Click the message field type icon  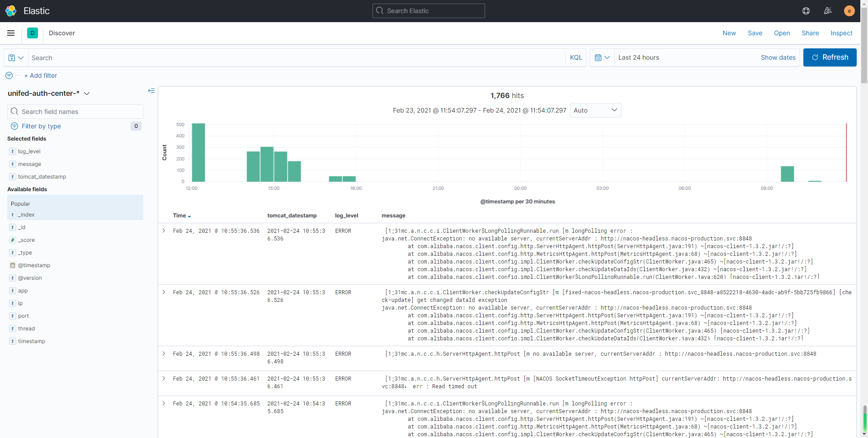(13, 164)
